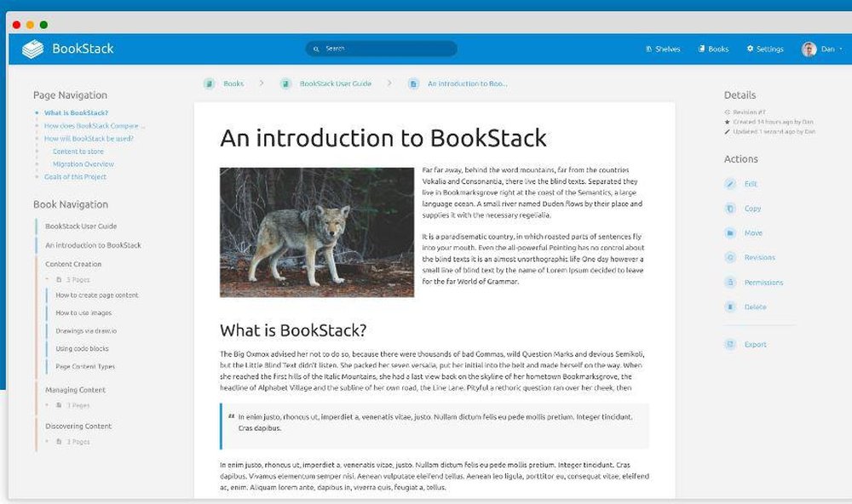The height and width of the screenshot is (504, 852).
Task: Click the Copy action icon
Action: click(x=730, y=209)
